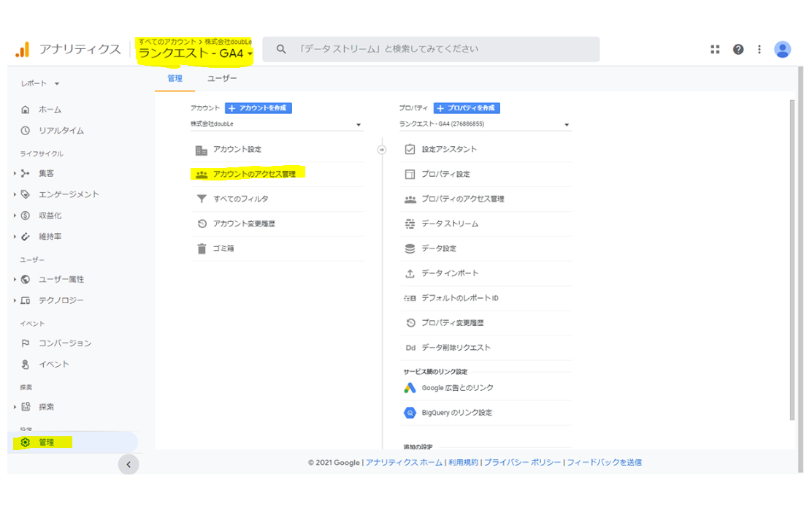812x529 pixels.
Task: Open the three-dot more options menu
Action: [759, 49]
